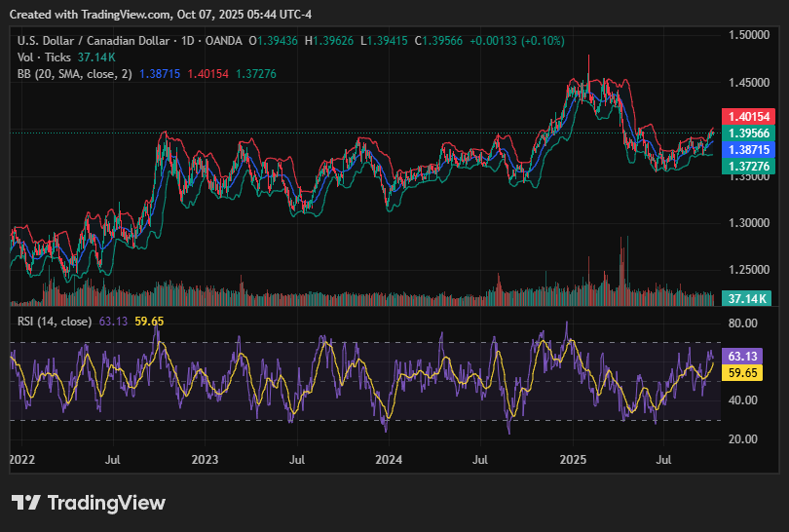Click the 37.14K volume tag on axis

750,298
